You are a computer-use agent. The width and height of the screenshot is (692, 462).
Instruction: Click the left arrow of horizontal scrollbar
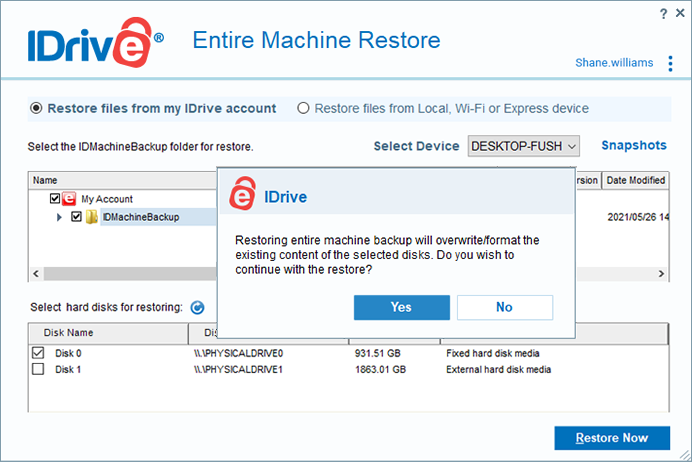36,274
